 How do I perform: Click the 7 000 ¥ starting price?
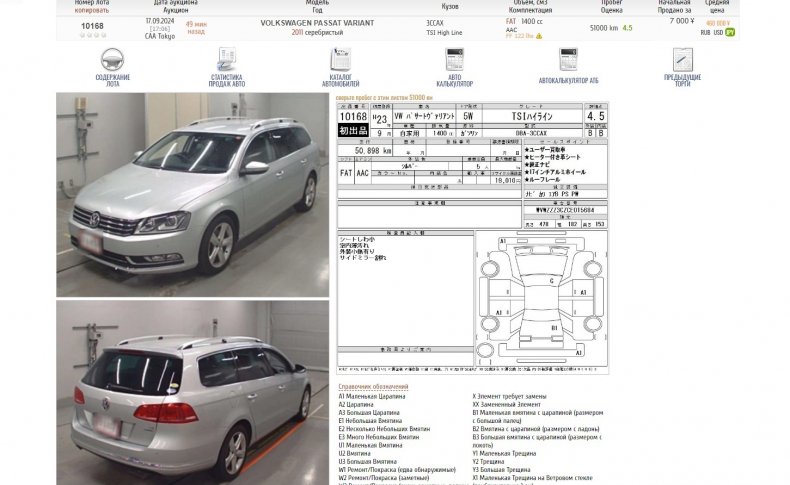pos(682,21)
